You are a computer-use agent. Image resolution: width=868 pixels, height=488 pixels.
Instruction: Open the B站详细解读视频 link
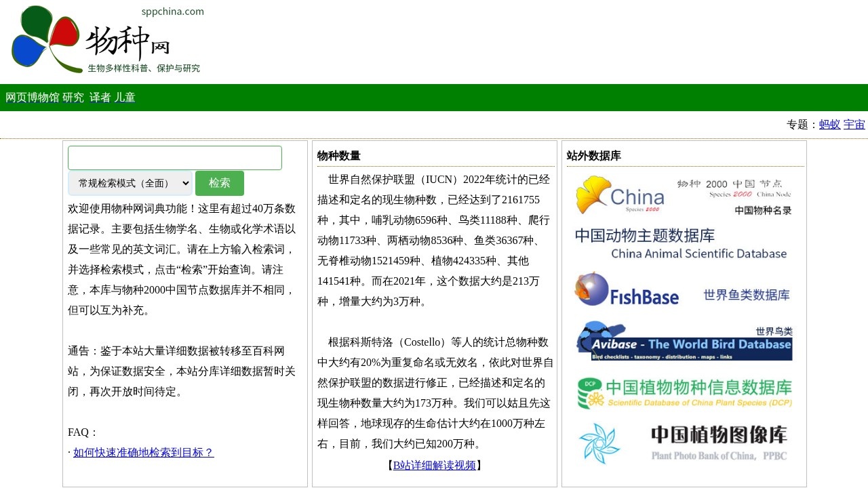point(435,465)
